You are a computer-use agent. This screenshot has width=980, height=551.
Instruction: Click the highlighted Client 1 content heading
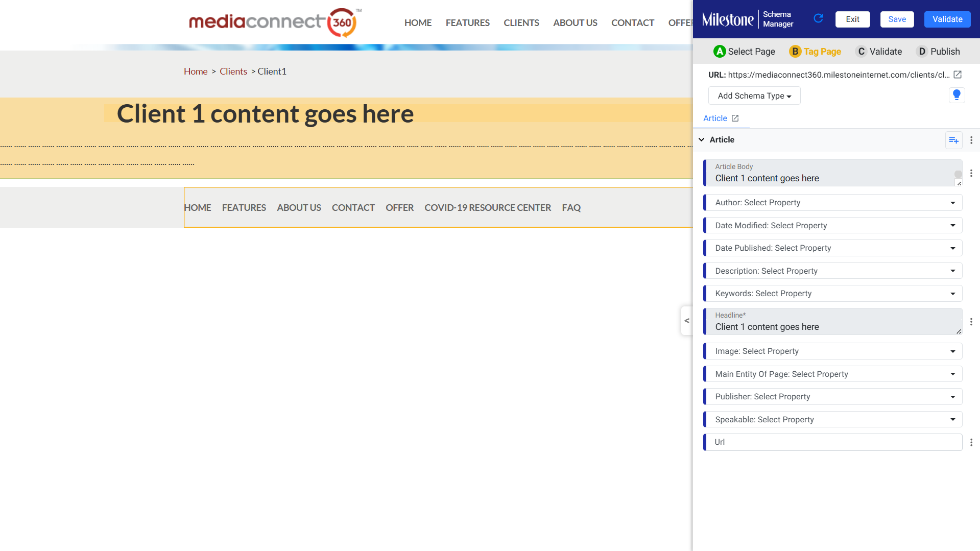(265, 113)
